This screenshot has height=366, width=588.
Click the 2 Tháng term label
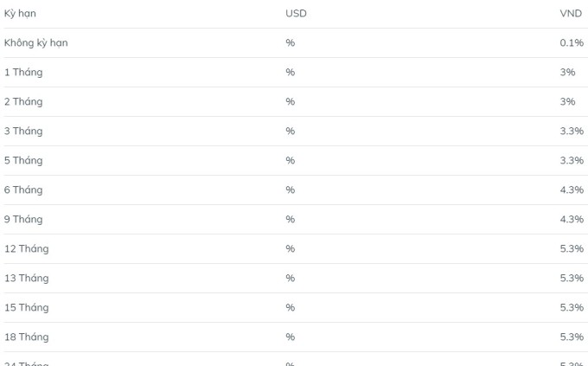click(x=23, y=102)
